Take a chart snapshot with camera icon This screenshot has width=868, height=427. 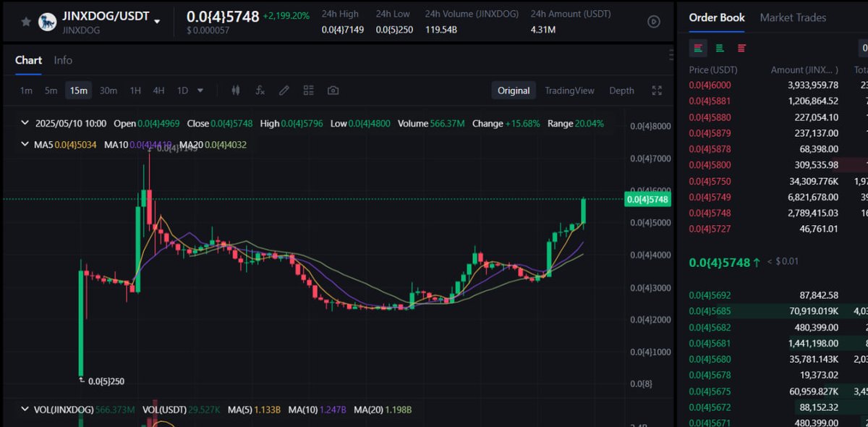click(x=333, y=90)
